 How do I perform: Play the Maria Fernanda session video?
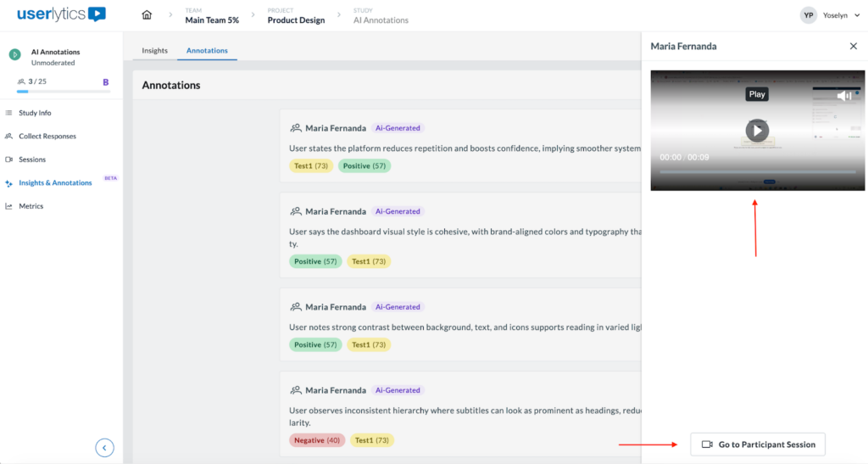757,130
